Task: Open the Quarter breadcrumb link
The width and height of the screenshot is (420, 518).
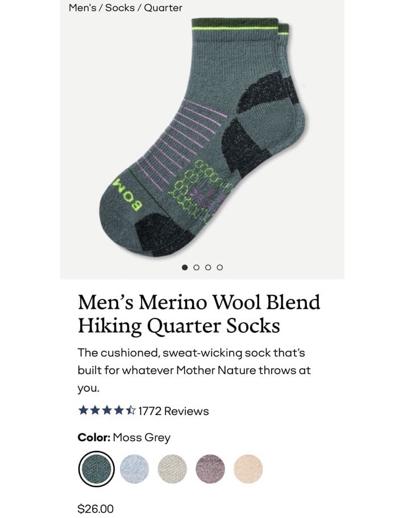Action: [x=163, y=8]
